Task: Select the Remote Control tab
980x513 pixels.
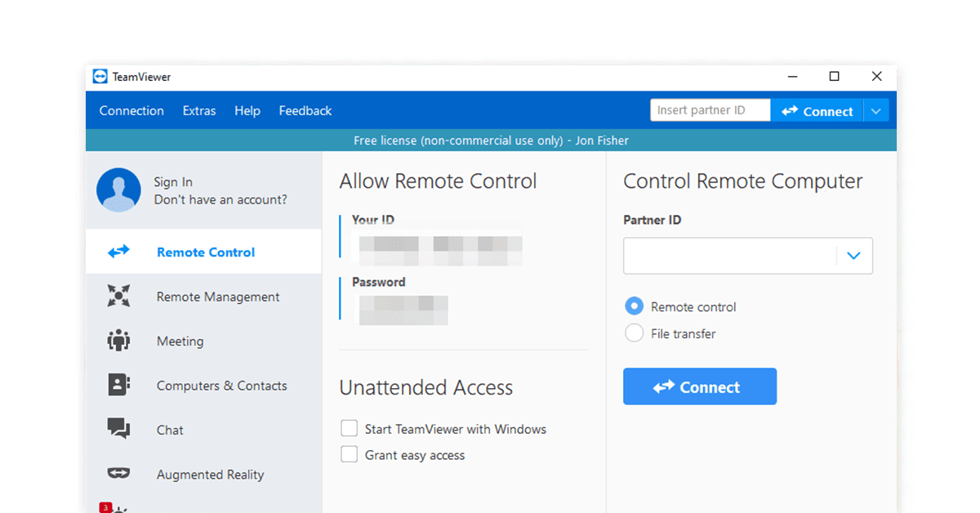Action: tap(204, 252)
